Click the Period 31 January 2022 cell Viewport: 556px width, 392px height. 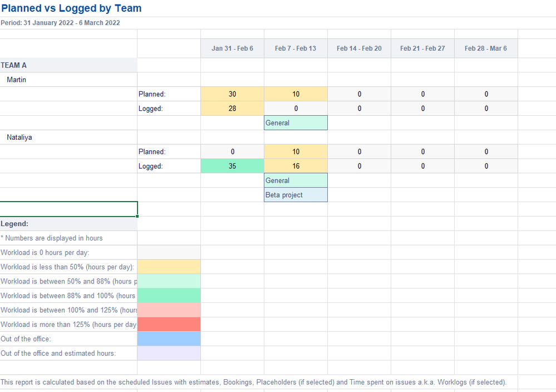(x=60, y=23)
